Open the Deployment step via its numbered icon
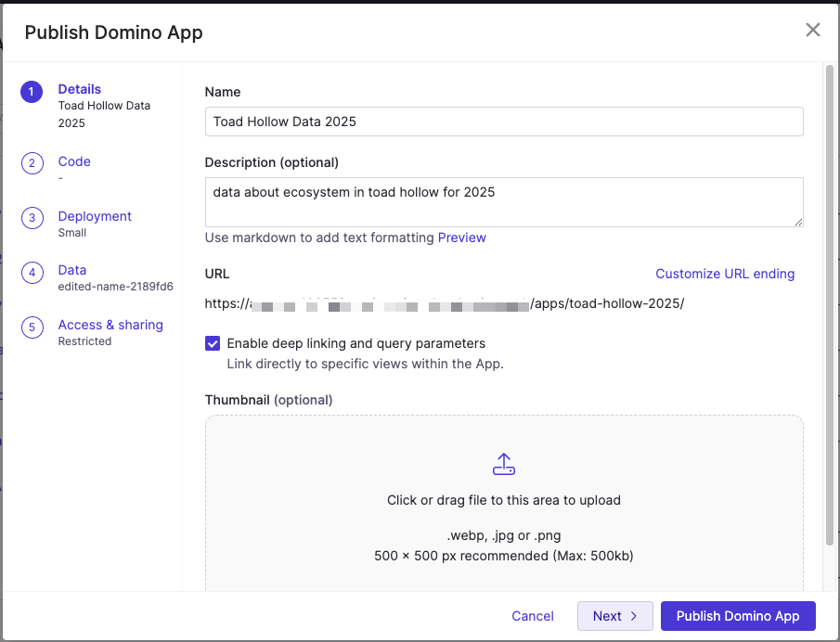840x642 pixels. pyautogui.click(x=31, y=218)
